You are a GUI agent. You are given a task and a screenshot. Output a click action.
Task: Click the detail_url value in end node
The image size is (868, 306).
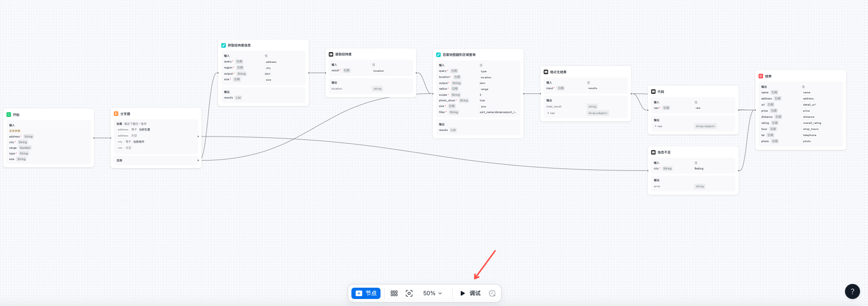coord(809,105)
